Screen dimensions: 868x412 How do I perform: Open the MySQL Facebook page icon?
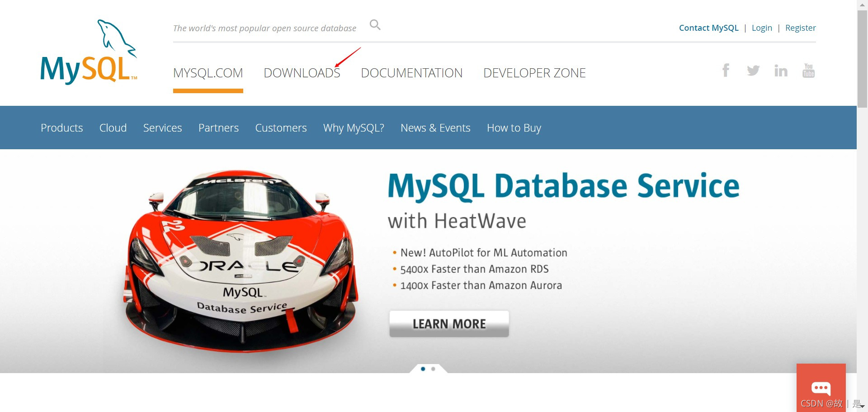pyautogui.click(x=726, y=70)
